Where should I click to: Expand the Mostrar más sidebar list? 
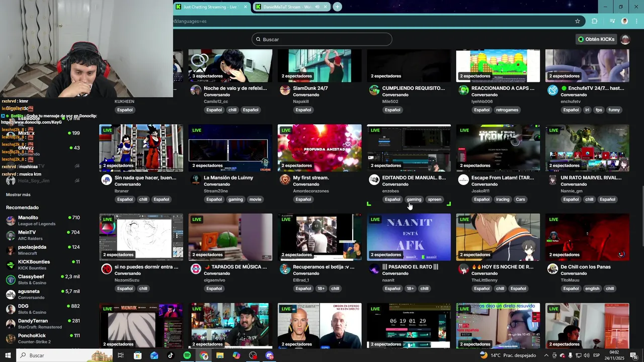pyautogui.click(x=18, y=195)
